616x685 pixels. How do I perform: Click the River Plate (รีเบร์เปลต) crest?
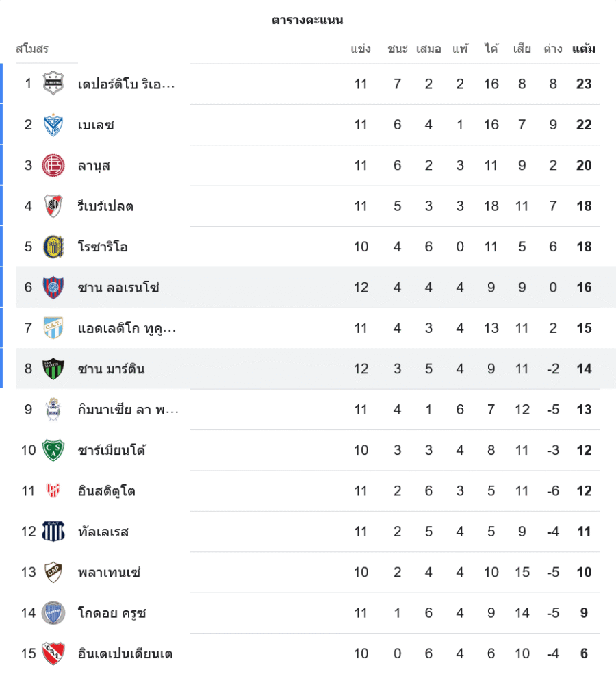coord(53,206)
